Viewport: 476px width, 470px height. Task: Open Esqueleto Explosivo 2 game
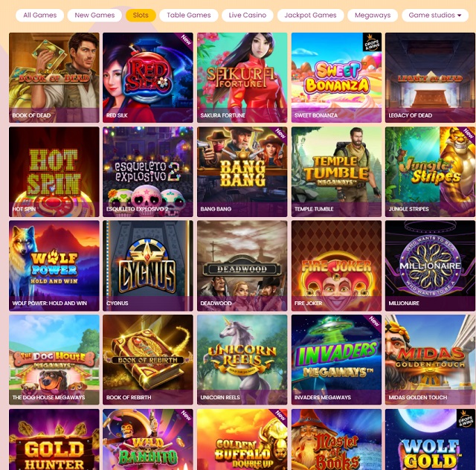coord(148,172)
